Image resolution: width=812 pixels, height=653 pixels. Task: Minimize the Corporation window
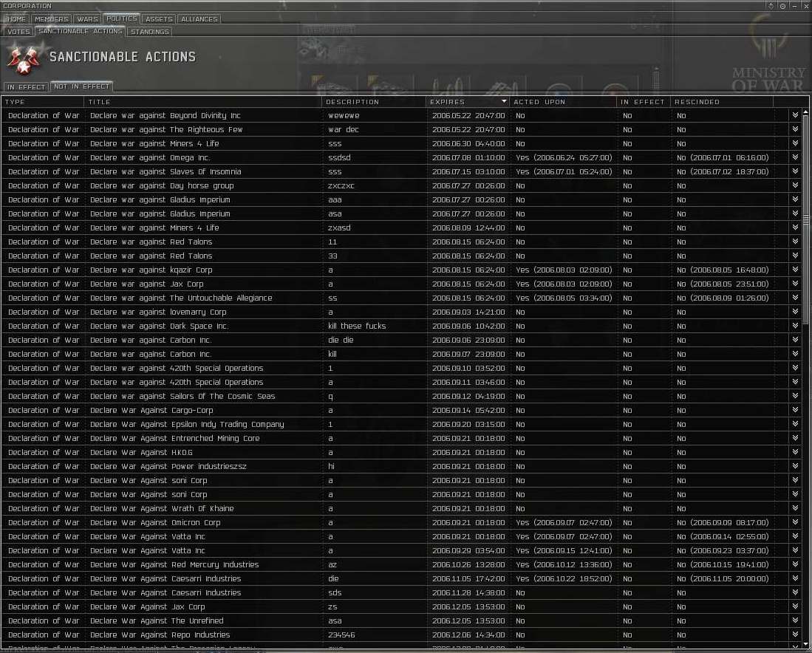(794, 6)
